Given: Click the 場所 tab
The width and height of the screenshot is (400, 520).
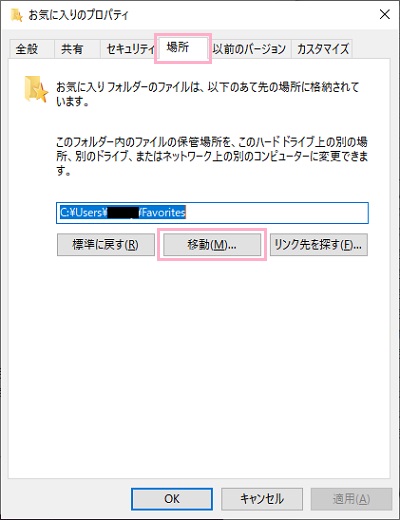Looking at the screenshot, I should pos(183,48).
